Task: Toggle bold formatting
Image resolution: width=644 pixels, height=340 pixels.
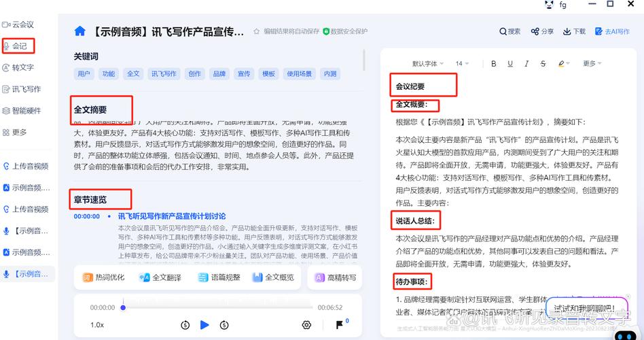Action: (494, 64)
